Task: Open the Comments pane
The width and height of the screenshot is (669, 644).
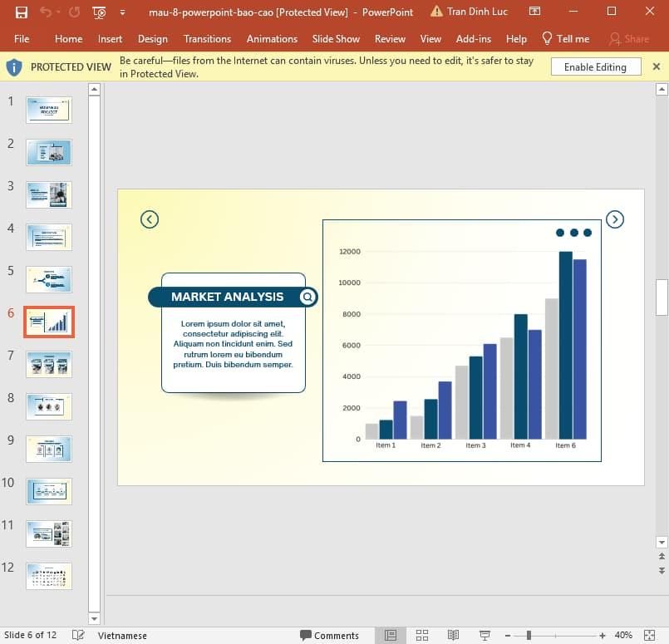Action: tap(331, 635)
